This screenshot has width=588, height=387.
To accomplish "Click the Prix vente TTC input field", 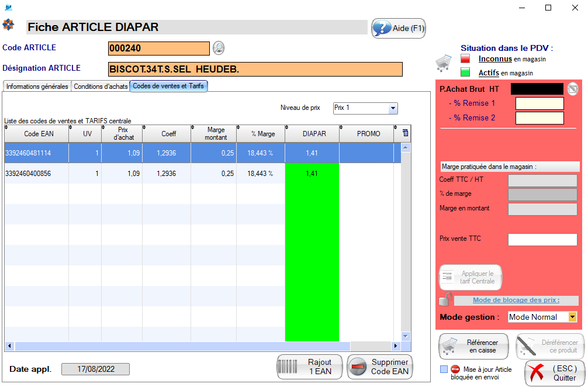I will [x=542, y=239].
